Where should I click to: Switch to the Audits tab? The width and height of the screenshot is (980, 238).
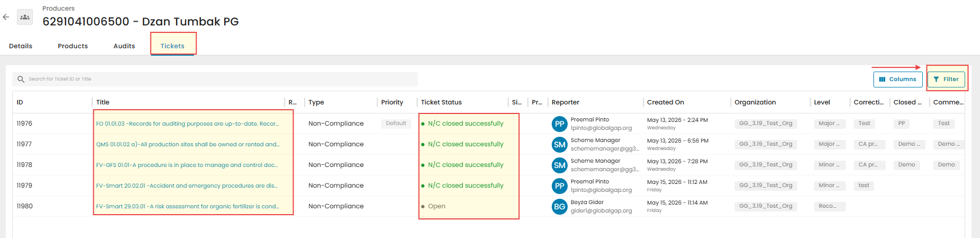[x=124, y=46]
